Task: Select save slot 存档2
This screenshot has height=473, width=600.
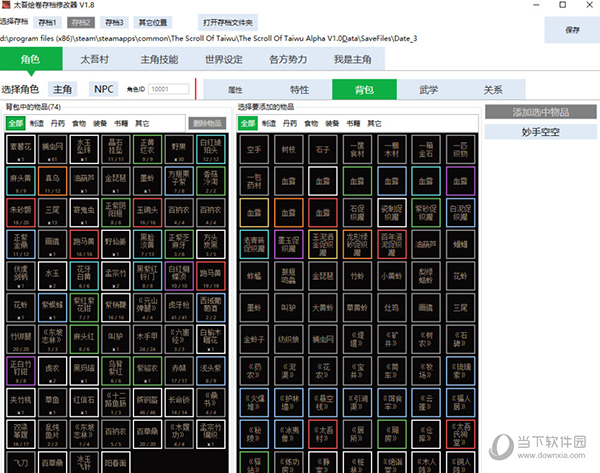Action: [81, 23]
